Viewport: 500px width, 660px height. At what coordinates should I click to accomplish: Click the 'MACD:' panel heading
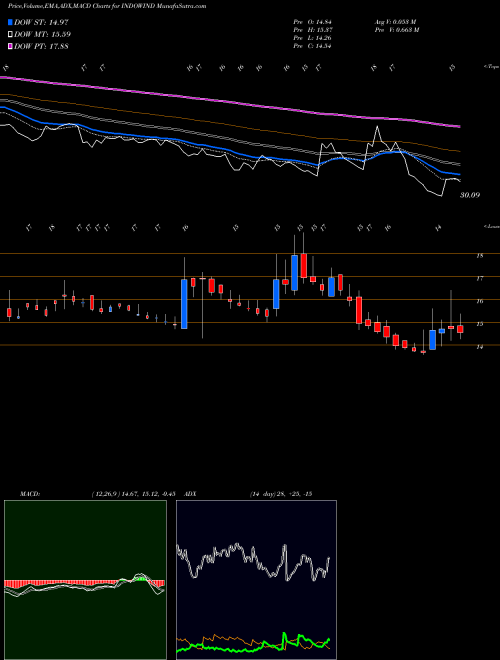[x=30, y=494]
